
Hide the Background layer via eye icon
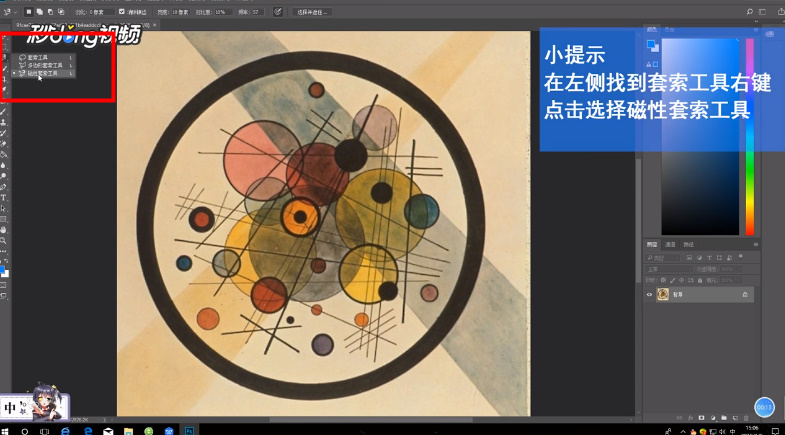point(649,295)
